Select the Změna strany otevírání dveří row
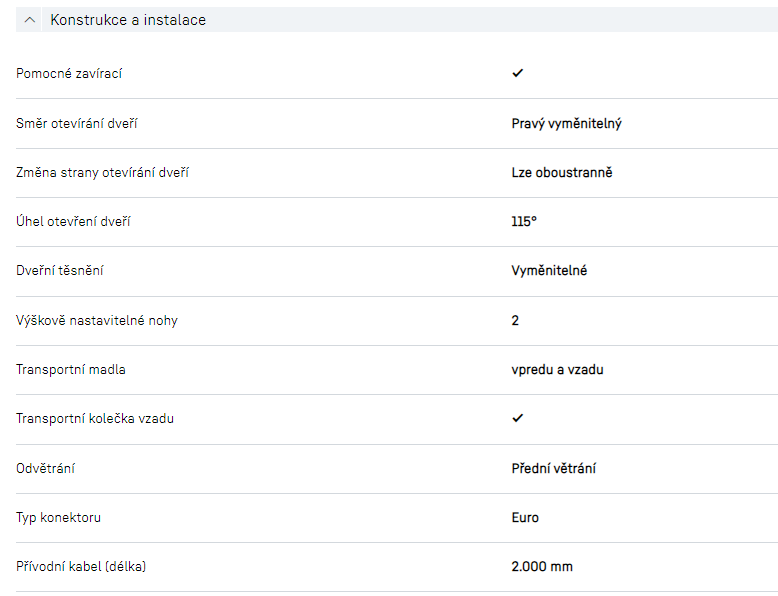Image resolution: width=778 pixels, height=596 pixels. tap(102, 172)
